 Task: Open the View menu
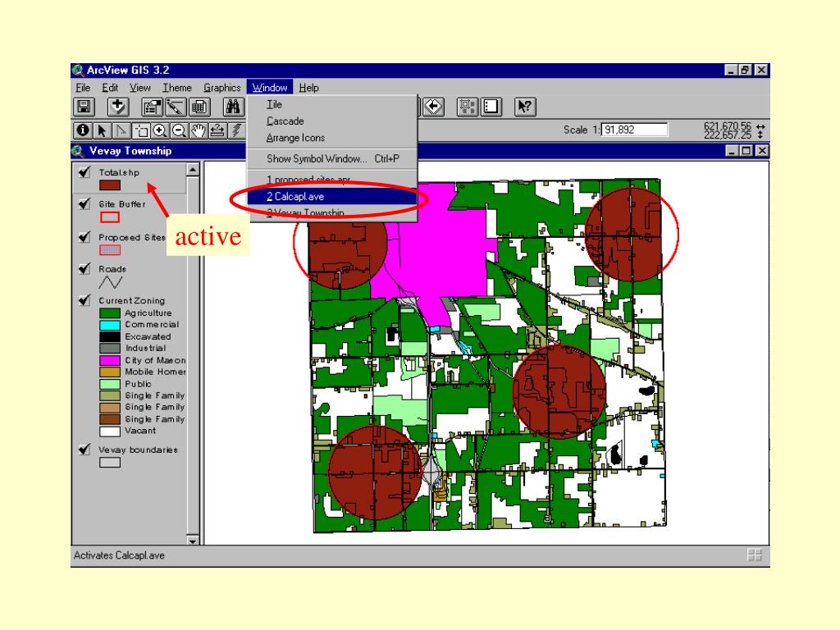point(139,88)
